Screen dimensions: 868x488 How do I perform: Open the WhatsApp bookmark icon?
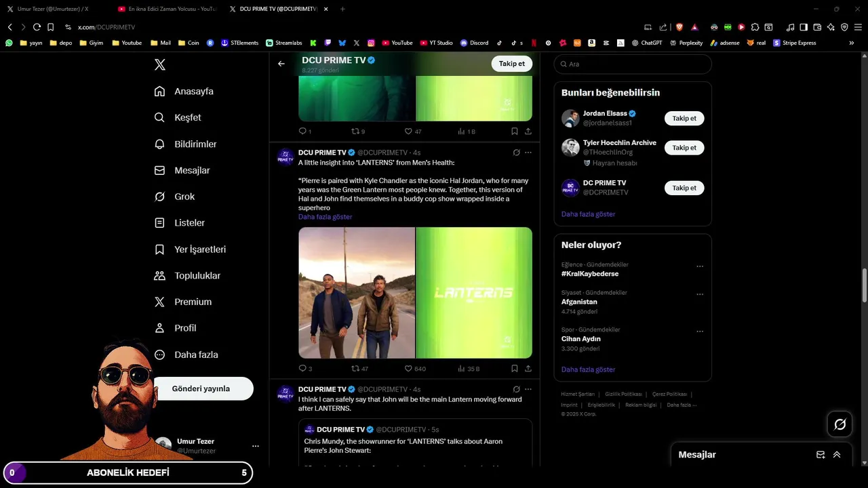(x=9, y=43)
